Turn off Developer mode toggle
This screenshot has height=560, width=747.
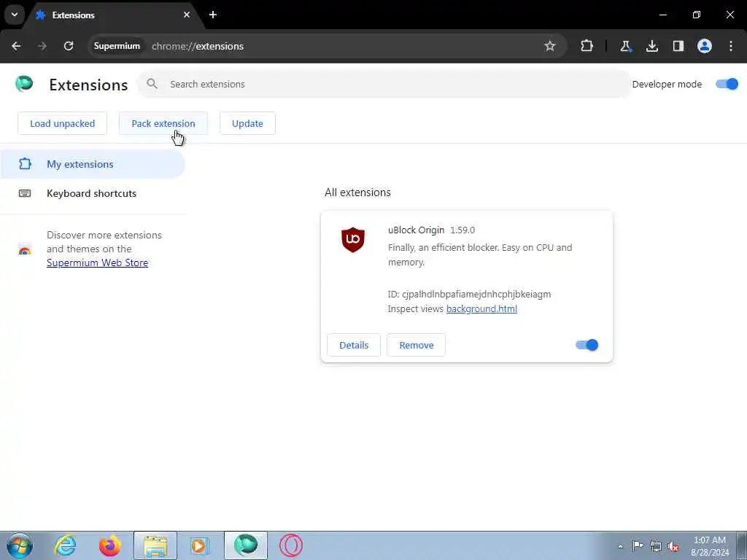[727, 84]
